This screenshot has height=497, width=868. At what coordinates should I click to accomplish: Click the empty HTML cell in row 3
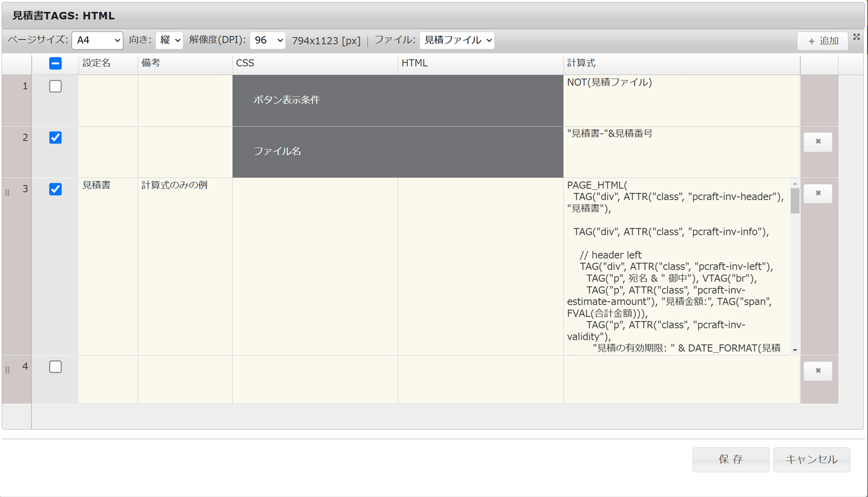click(x=481, y=267)
